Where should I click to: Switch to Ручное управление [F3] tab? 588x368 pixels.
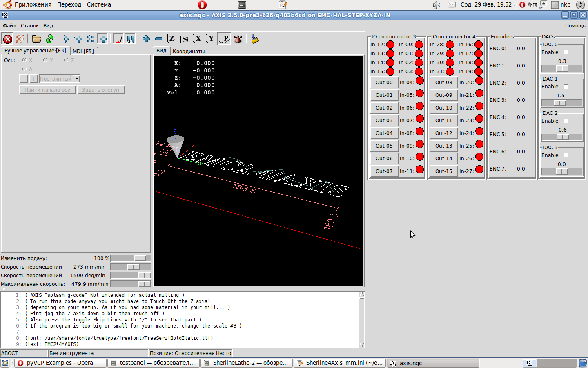35,51
